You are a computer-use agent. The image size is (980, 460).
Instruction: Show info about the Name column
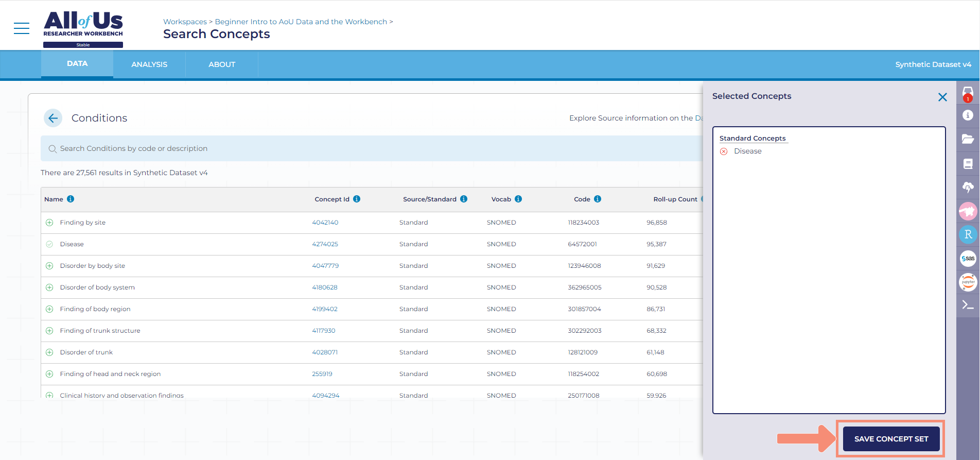[71, 199]
